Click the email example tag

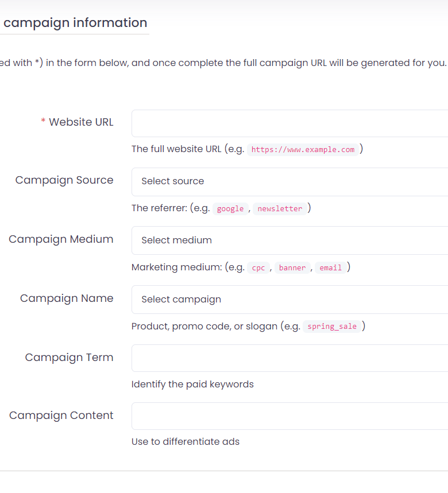pyautogui.click(x=331, y=268)
